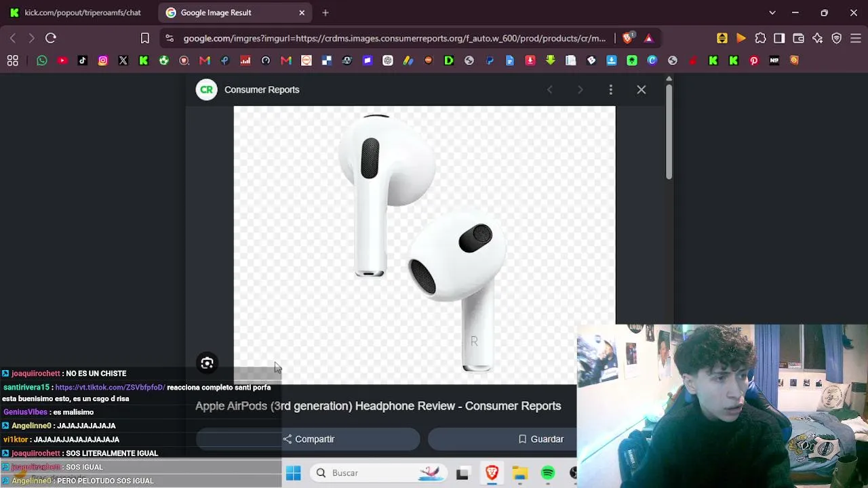This screenshot has height=488, width=868.
Task: Open the PayPal bookmark beside the ChatGPT-style icons
Action: [490, 60]
